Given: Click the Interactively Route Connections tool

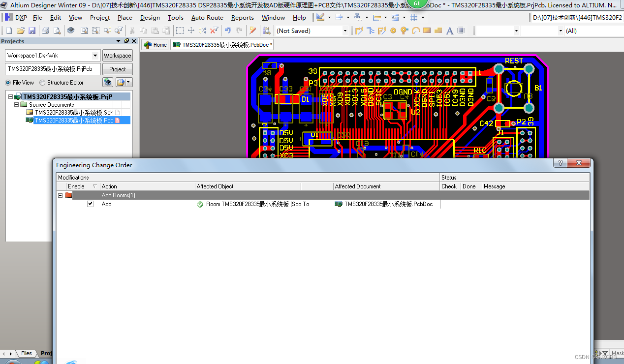Looking at the screenshot, I should tap(359, 30).
